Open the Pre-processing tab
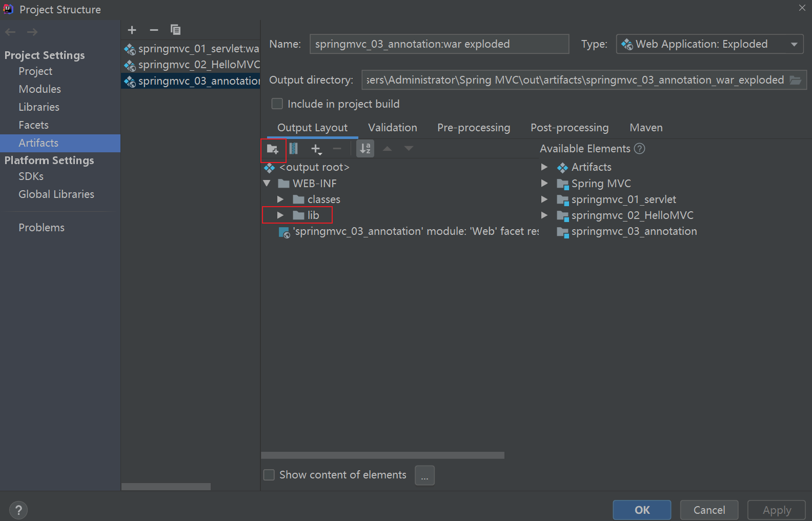 point(474,128)
